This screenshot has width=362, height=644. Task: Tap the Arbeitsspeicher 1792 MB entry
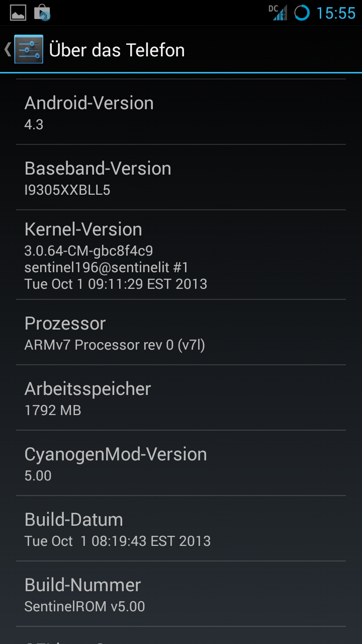point(181,398)
